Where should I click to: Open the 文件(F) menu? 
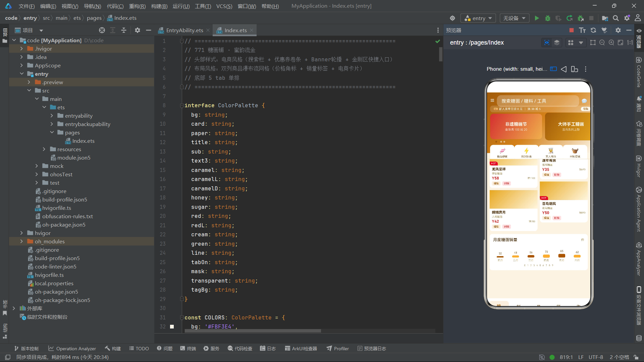(x=26, y=6)
